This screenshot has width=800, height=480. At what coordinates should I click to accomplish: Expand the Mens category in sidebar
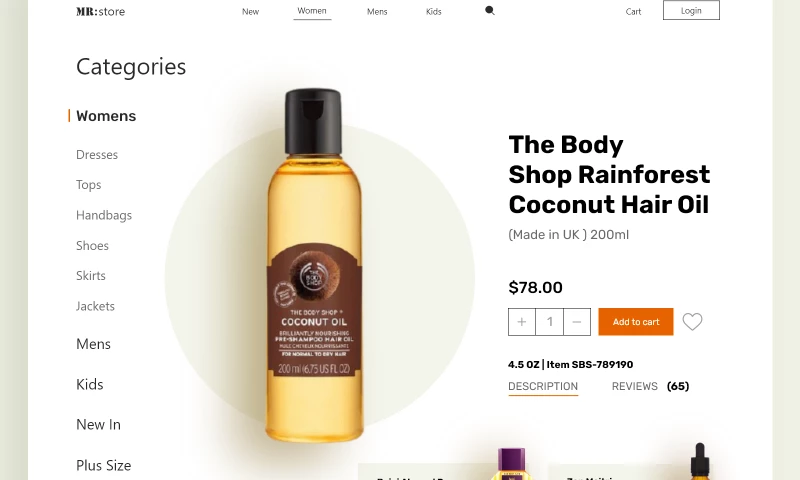click(x=93, y=344)
